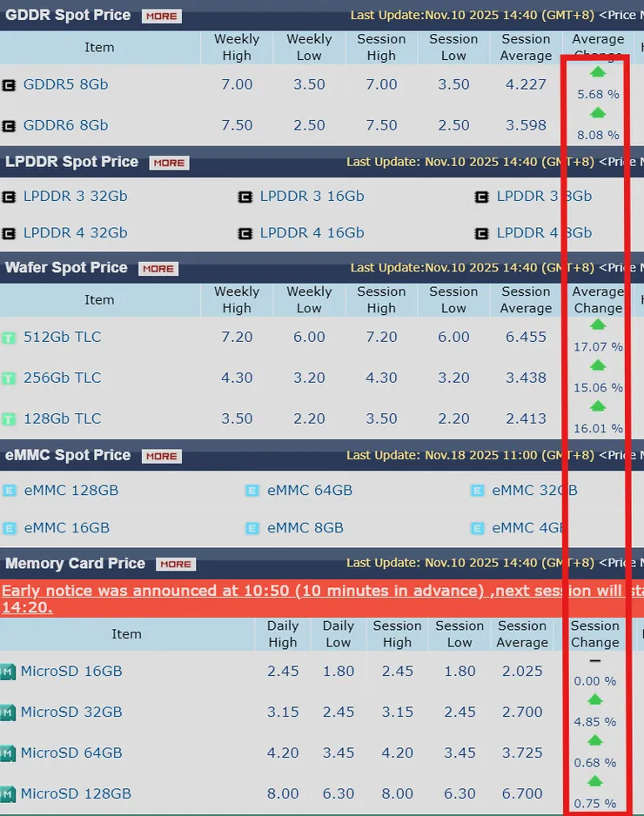Click the blue E icon beside eMMC 16GB
This screenshot has width=644, height=816.
pos(10,528)
